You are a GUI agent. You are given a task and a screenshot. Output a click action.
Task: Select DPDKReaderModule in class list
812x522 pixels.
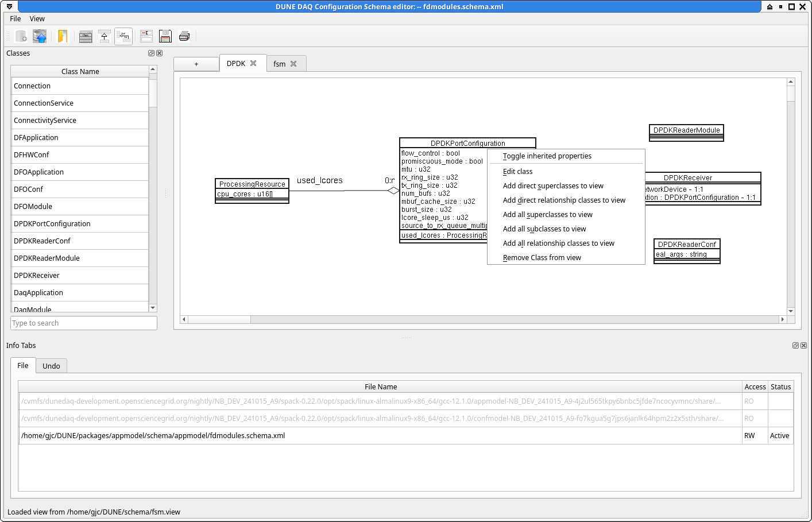(x=80, y=258)
